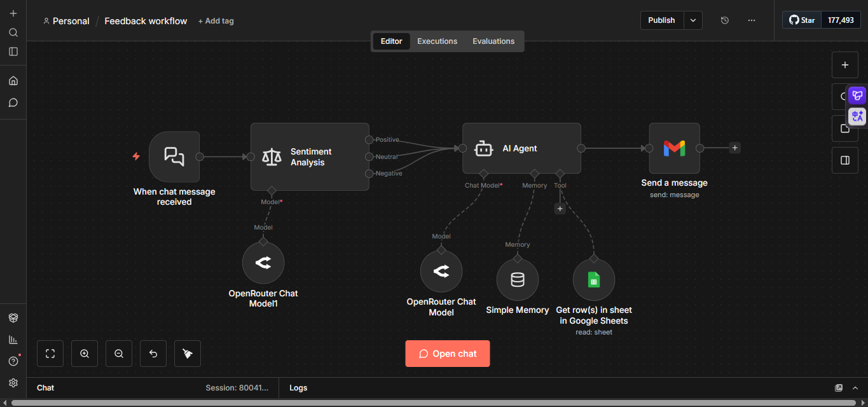Open workflow history clock icon
Image resolution: width=868 pixels, height=407 pixels.
pos(724,20)
